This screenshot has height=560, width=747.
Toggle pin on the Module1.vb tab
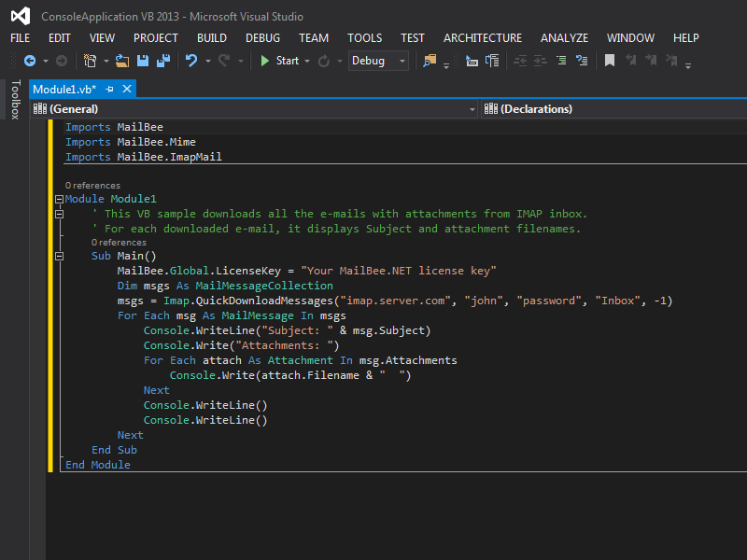(x=109, y=89)
